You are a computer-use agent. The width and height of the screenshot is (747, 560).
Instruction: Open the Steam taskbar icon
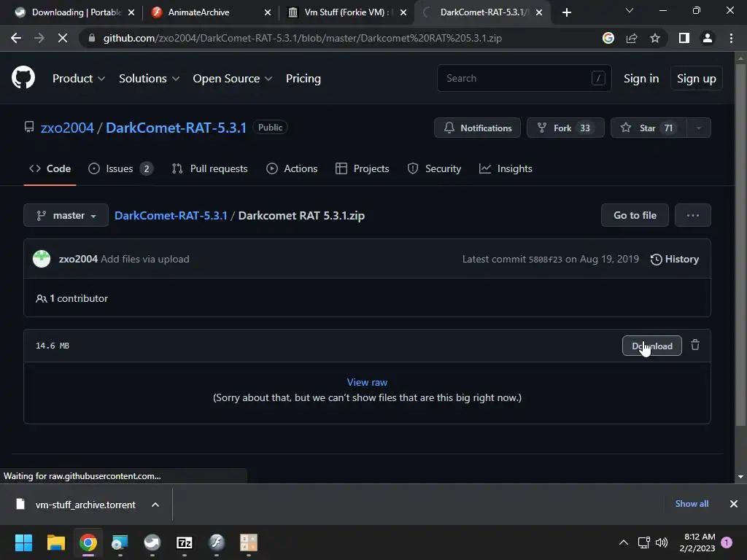point(152,542)
